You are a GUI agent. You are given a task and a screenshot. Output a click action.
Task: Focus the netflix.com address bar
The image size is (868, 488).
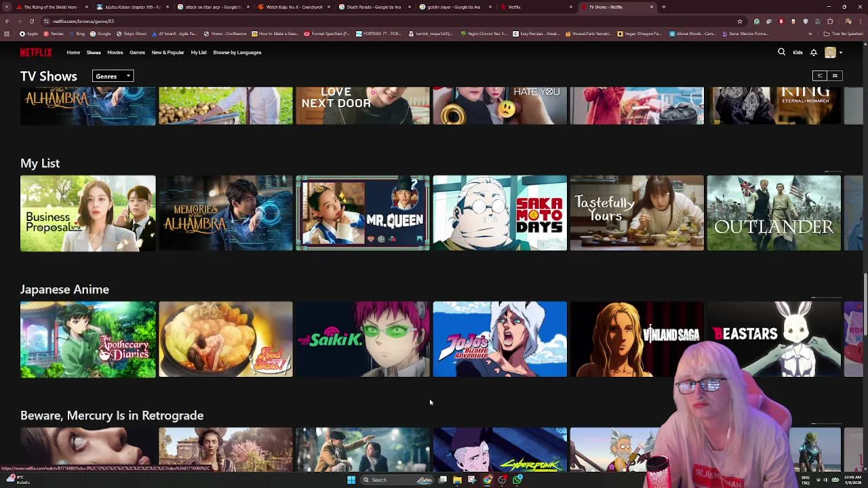tap(393, 21)
